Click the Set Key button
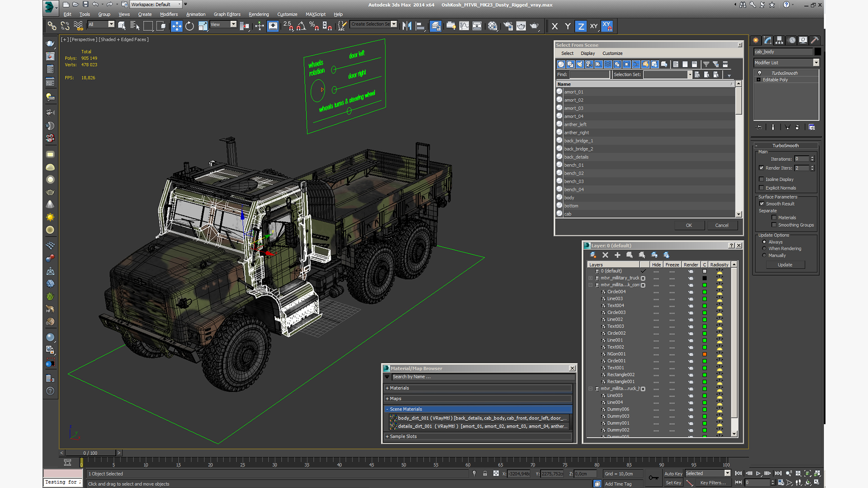 (x=673, y=483)
